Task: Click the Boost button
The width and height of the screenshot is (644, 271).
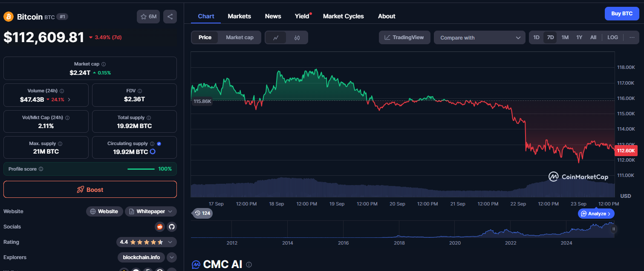Action: point(90,189)
